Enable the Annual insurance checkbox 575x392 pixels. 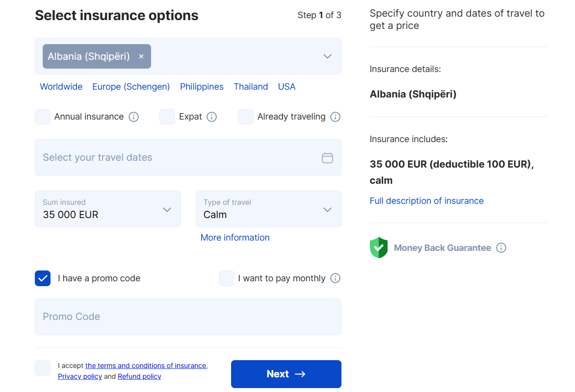tap(43, 117)
